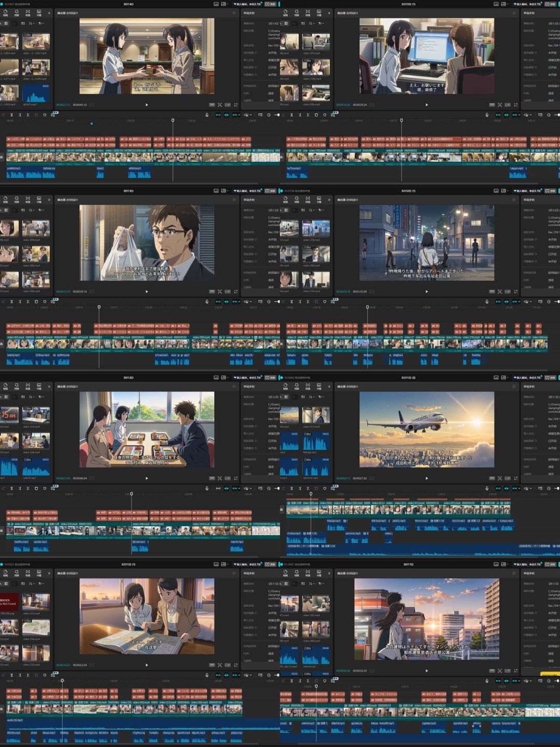Open the 转场 transitions tab in 3月12日 cafeteria window

[x=27, y=386]
